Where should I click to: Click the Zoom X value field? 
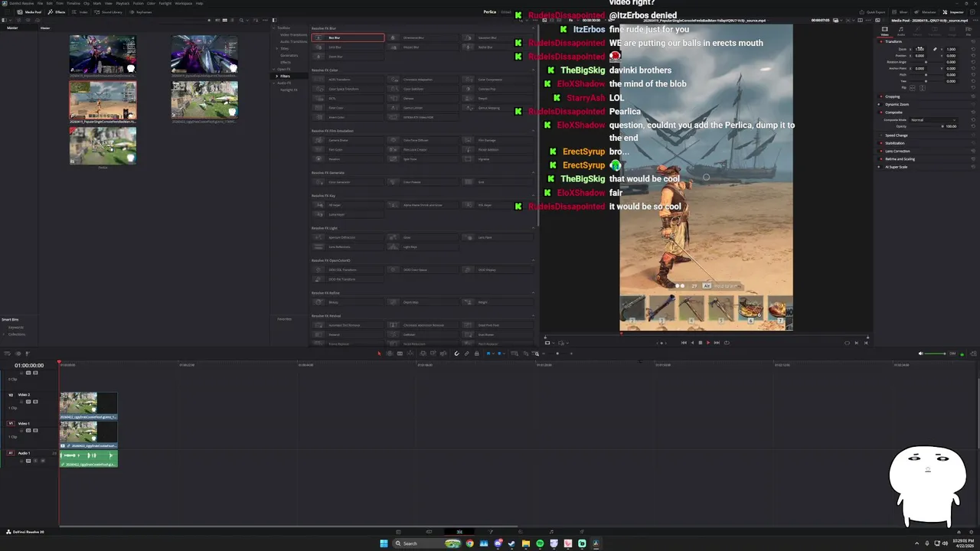pyautogui.click(x=920, y=49)
